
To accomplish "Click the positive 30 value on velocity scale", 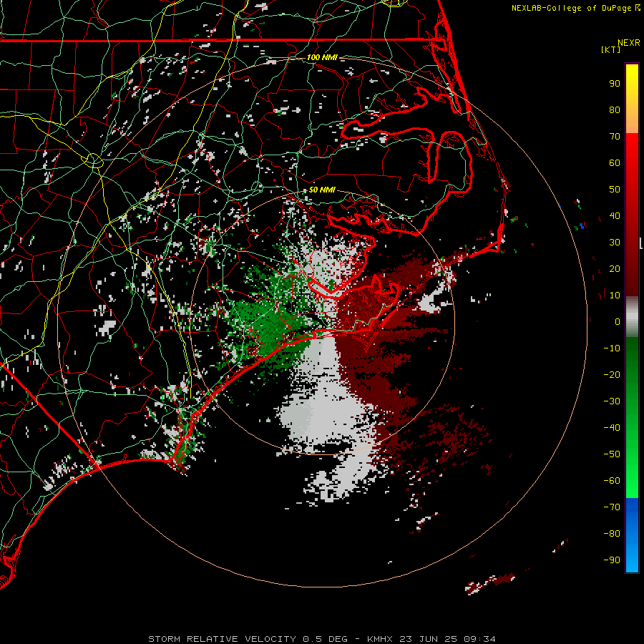I will coord(615,243).
